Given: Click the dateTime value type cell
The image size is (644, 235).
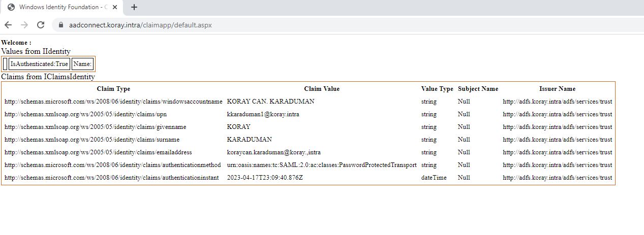Looking at the screenshot, I should pyautogui.click(x=434, y=178).
